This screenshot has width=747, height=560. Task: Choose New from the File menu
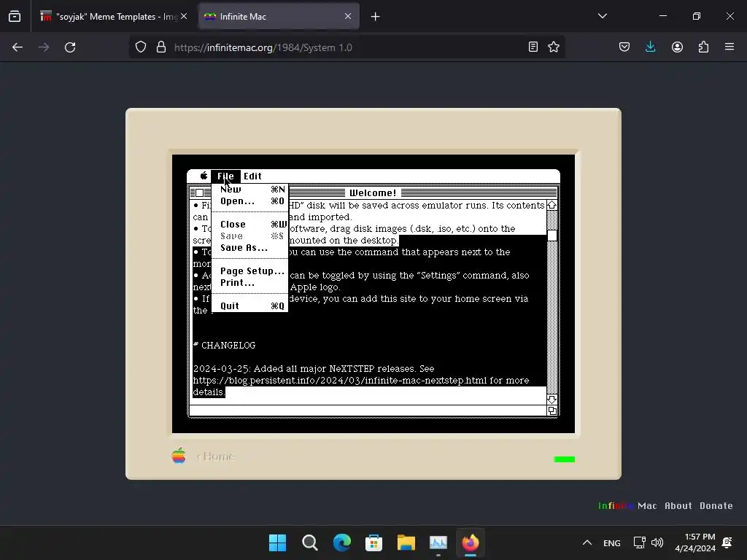(x=249, y=190)
